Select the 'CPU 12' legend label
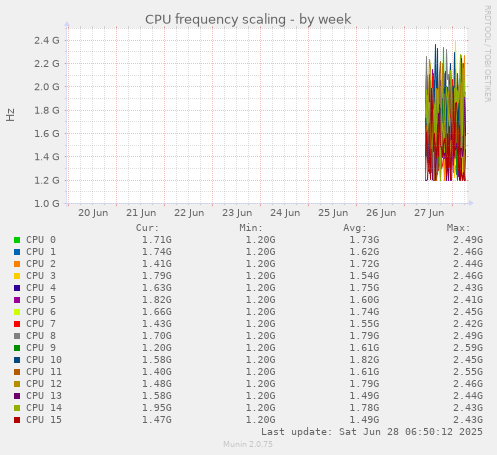Viewport: 497px width, 455px height. pos(44,384)
